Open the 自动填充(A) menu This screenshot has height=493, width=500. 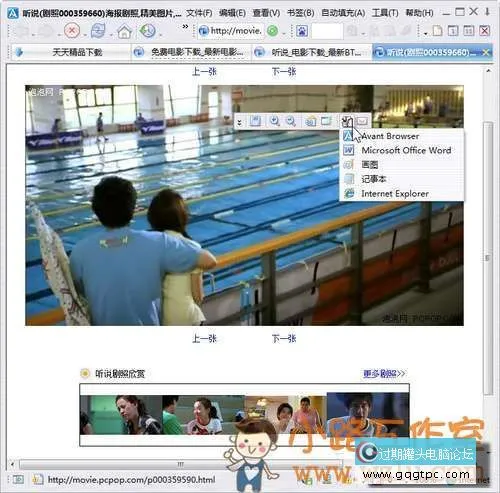coord(343,13)
